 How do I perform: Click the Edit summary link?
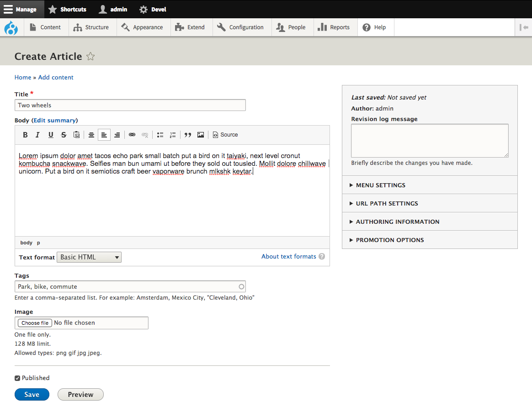(x=55, y=121)
